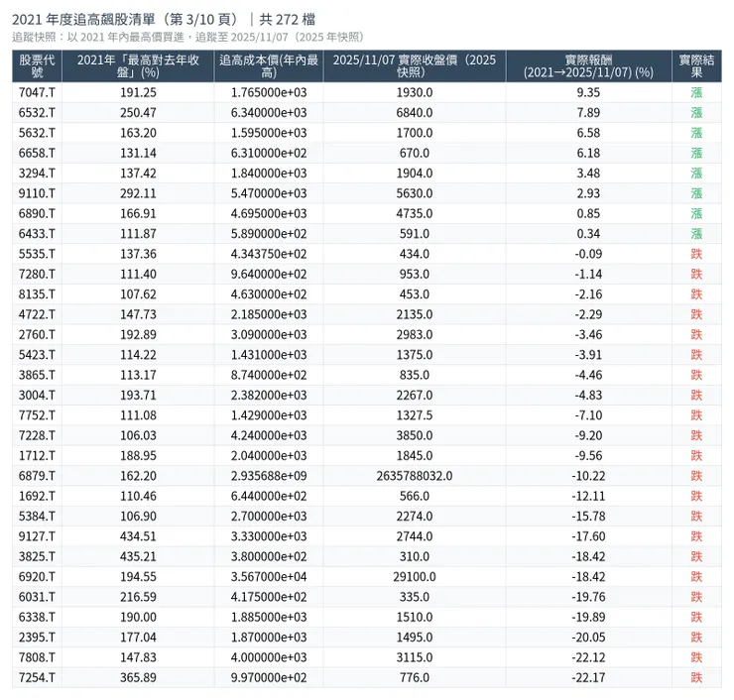Select stock code 9110.T
The height and width of the screenshot is (700, 734).
point(37,193)
